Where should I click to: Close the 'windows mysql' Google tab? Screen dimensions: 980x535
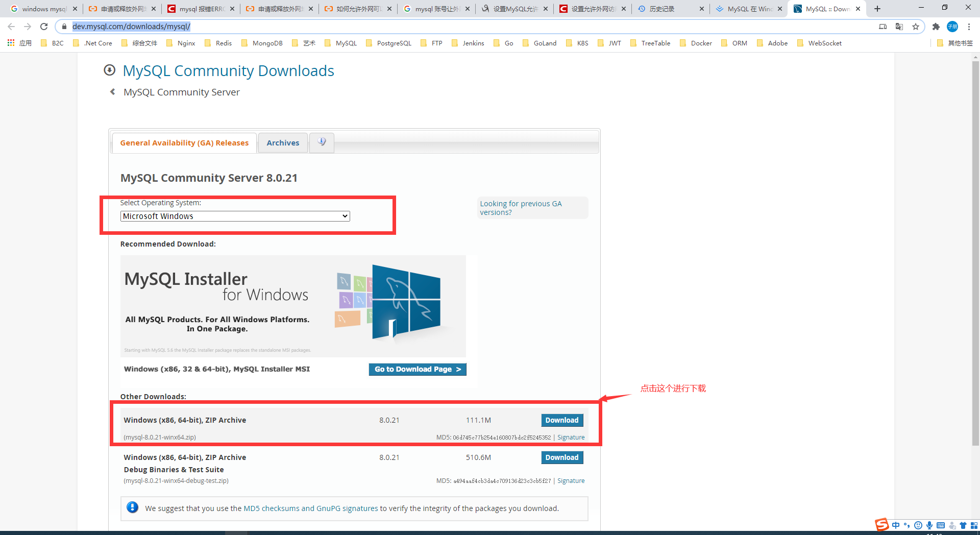click(x=75, y=9)
